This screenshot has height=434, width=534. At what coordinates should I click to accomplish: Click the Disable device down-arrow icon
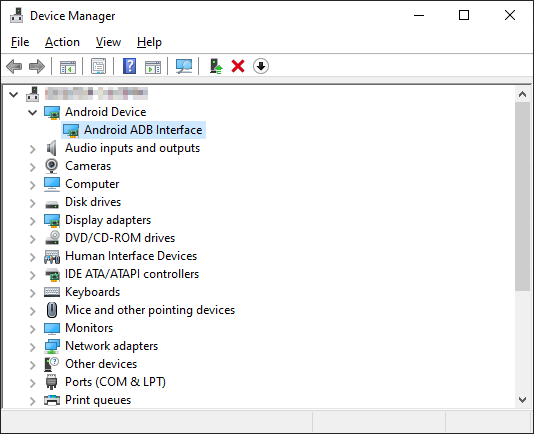point(261,66)
